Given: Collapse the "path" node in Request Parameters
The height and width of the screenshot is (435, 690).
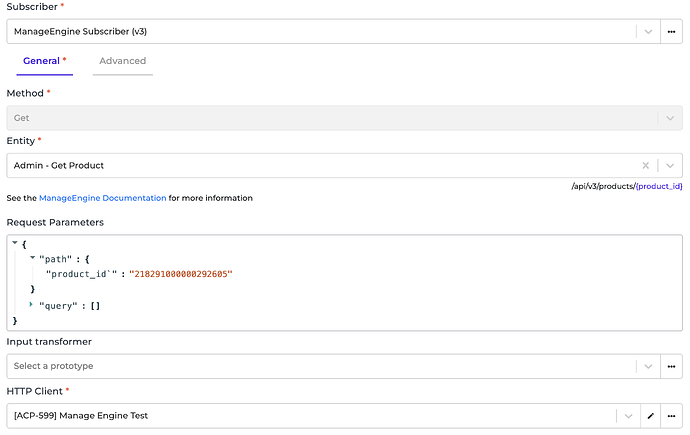Looking at the screenshot, I should 32,258.
